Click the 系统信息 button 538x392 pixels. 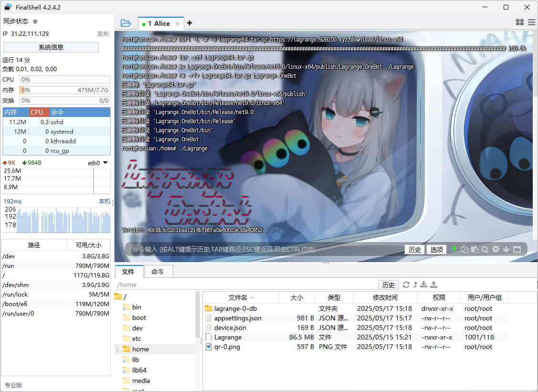click(x=51, y=47)
